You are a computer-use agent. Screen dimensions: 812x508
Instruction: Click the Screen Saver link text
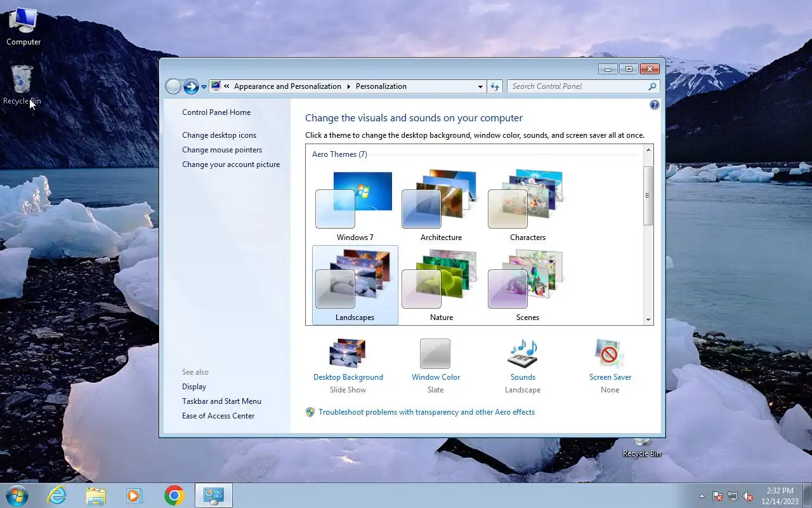coord(610,377)
